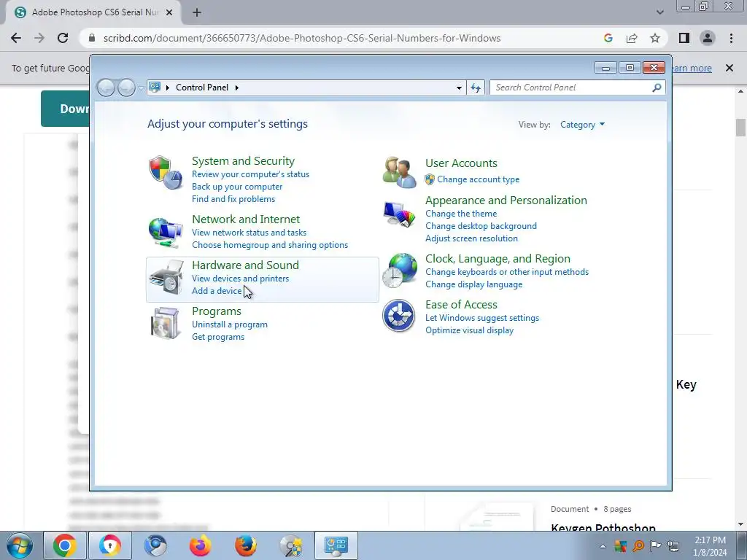Click the Chrome icon on the taskbar

click(x=65, y=545)
